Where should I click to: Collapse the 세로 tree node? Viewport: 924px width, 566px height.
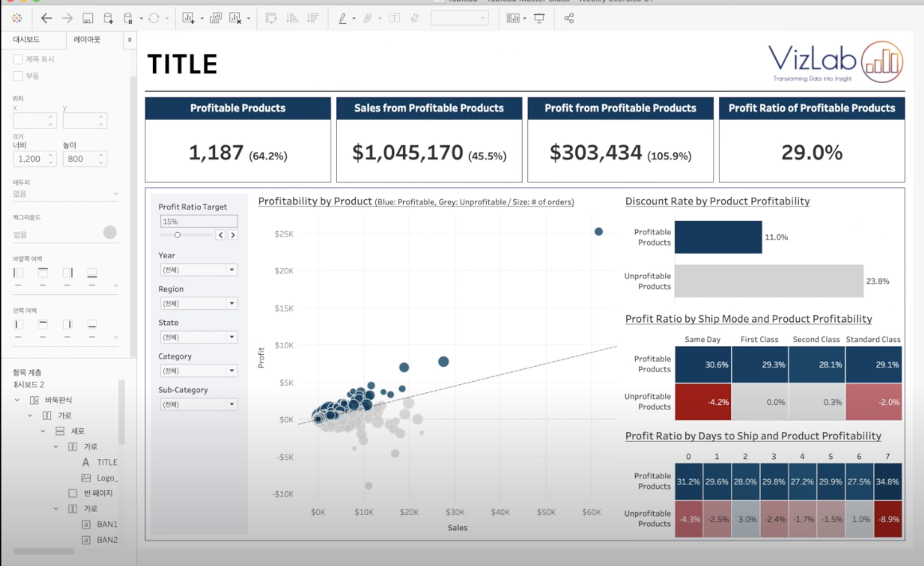[43, 431]
